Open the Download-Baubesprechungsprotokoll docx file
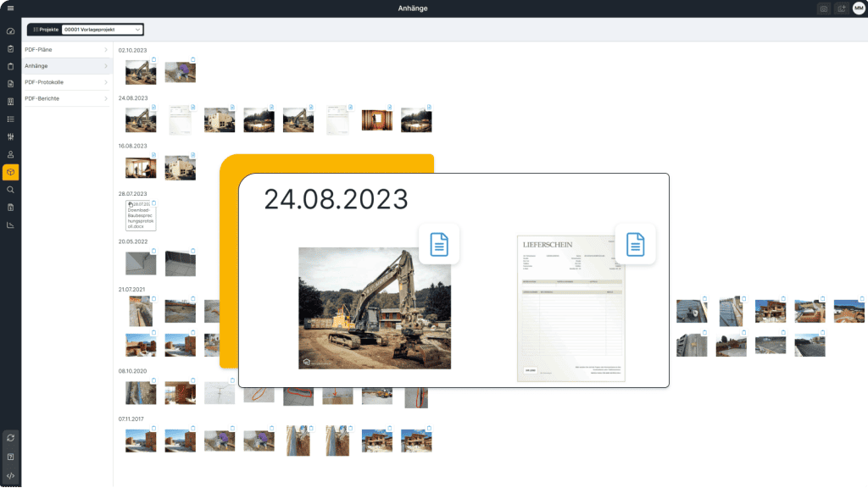Screen dimensions: 868x488 140,214
